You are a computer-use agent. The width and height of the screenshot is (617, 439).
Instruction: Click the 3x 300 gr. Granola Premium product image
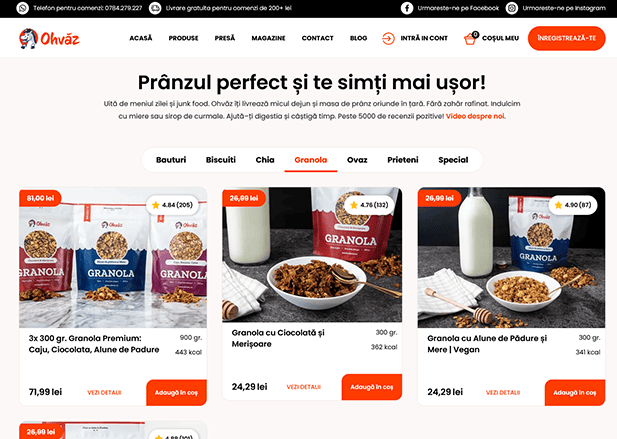tap(113, 258)
